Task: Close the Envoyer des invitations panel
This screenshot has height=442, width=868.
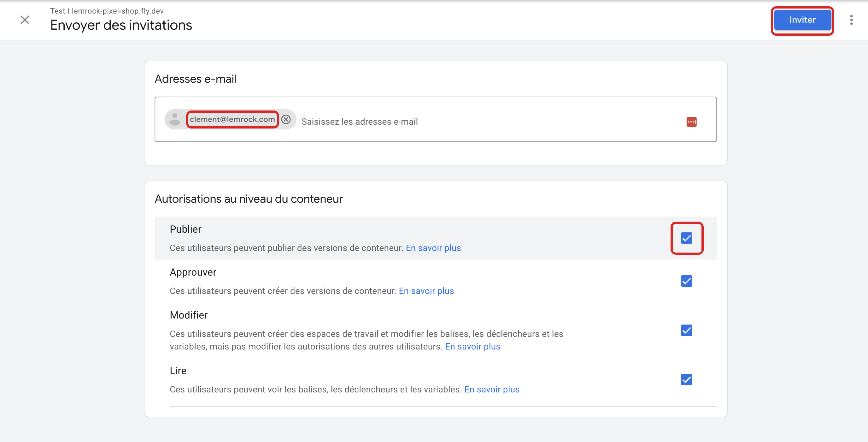Action: (25, 20)
